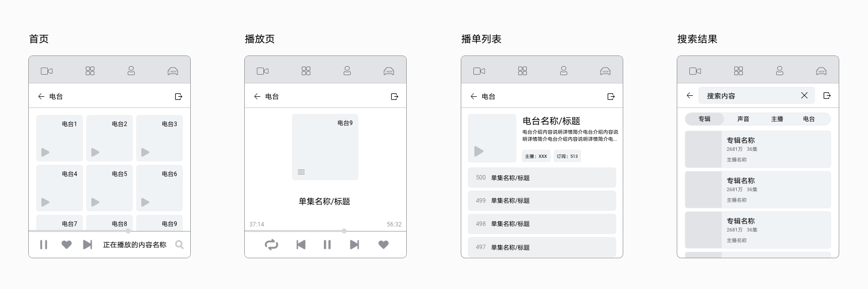The width and height of the screenshot is (868, 289).
Task: Select the 专辑 tab
Action: click(x=704, y=119)
